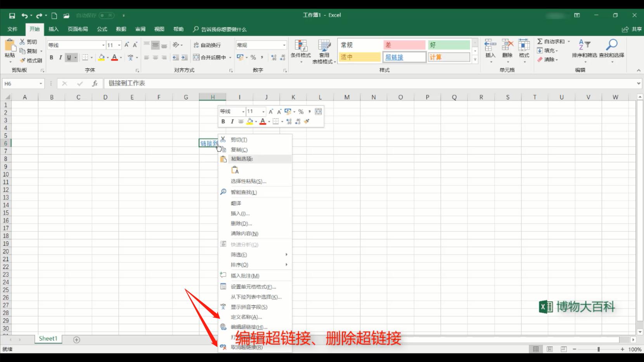The height and width of the screenshot is (362, 644).
Task: Toggle bold in the ribbon font group
Action: point(51,57)
